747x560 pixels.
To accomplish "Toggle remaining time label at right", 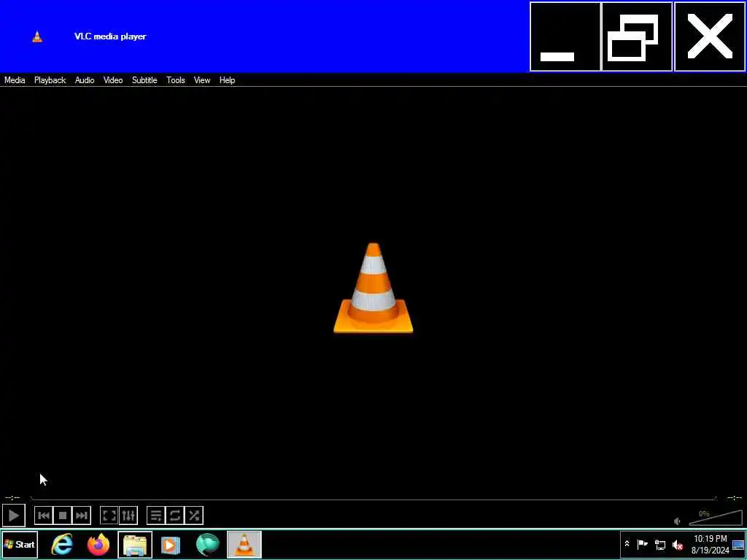I will click(x=734, y=498).
